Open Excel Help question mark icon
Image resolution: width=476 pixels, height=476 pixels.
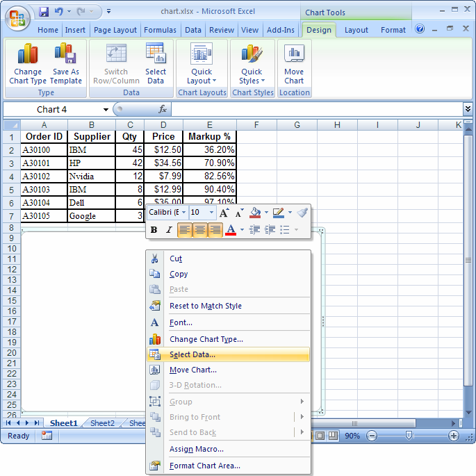coord(420,29)
